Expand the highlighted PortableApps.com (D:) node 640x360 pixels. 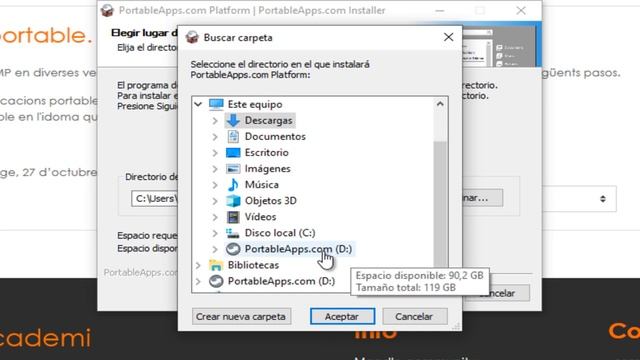click(x=215, y=249)
